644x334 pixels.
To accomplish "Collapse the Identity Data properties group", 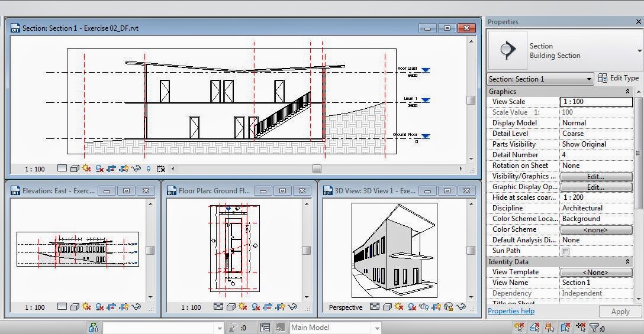I will pyautogui.click(x=627, y=261).
